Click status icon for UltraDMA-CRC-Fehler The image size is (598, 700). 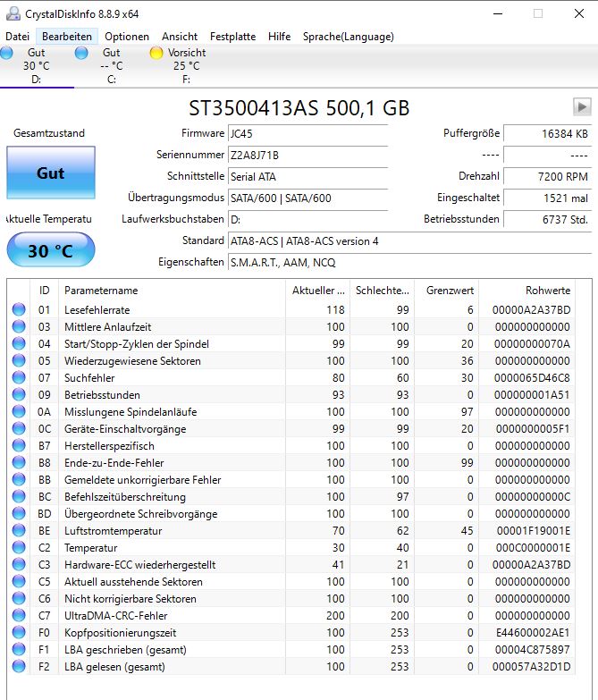click(19, 615)
